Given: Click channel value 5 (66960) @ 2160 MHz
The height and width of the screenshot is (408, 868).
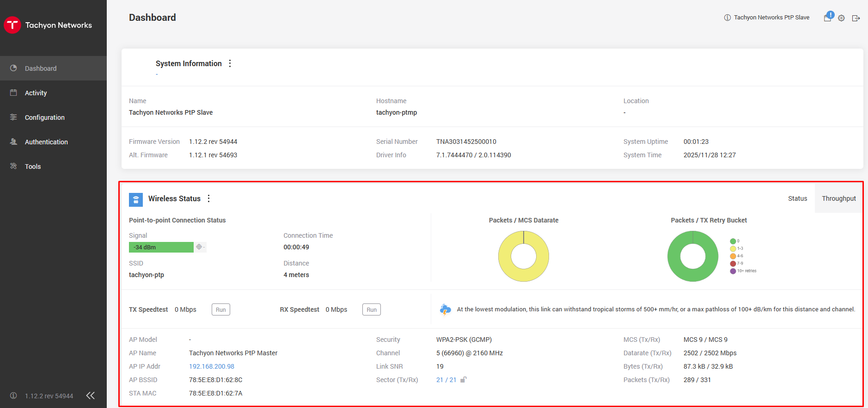Looking at the screenshot, I should pos(470,353).
